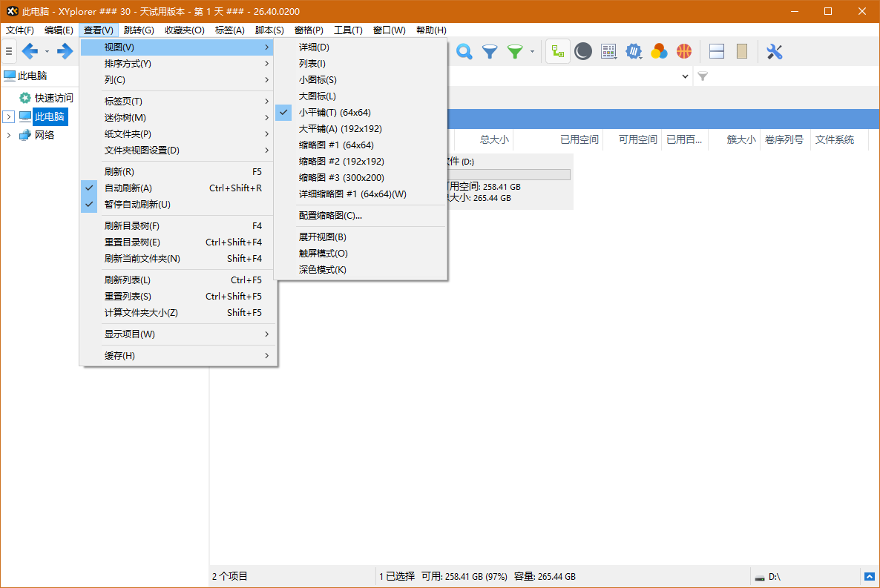The width and height of the screenshot is (880, 588).
Task: Click the beige preview pane icon
Action: [x=742, y=52]
